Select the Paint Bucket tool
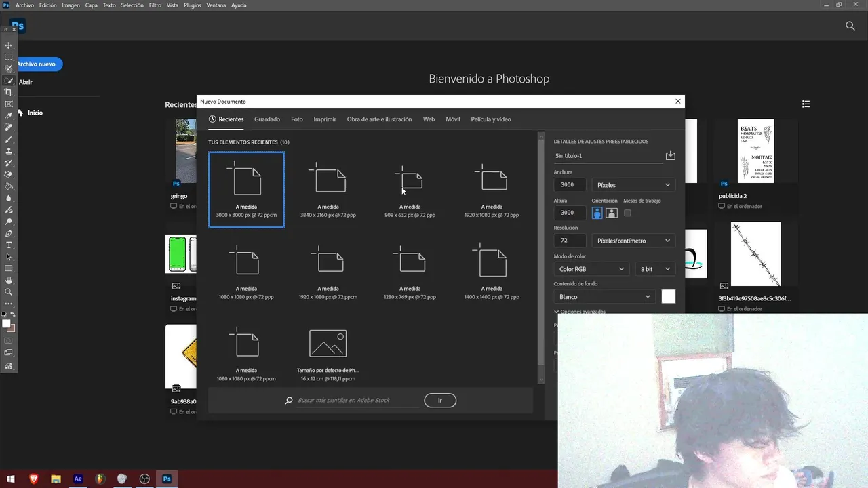Screen dimensions: 868x488 click(x=9, y=186)
